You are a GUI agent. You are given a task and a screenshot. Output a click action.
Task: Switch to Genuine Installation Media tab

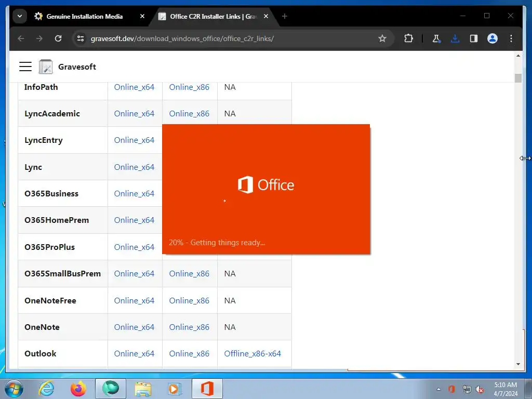pyautogui.click(x=84, y=16)
